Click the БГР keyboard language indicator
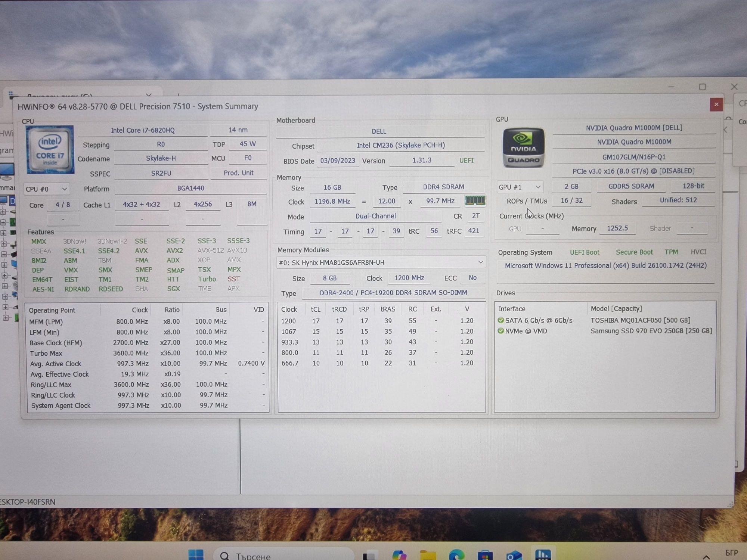 click(731, 553)
